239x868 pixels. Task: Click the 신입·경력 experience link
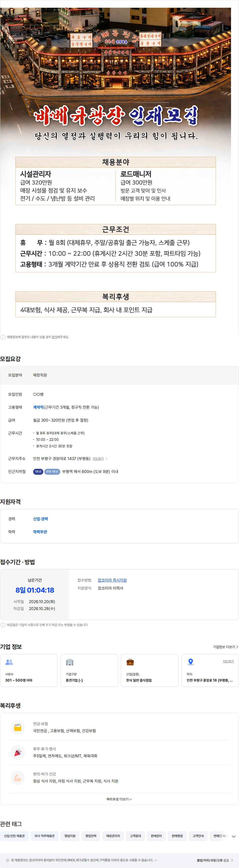(40, 519)
